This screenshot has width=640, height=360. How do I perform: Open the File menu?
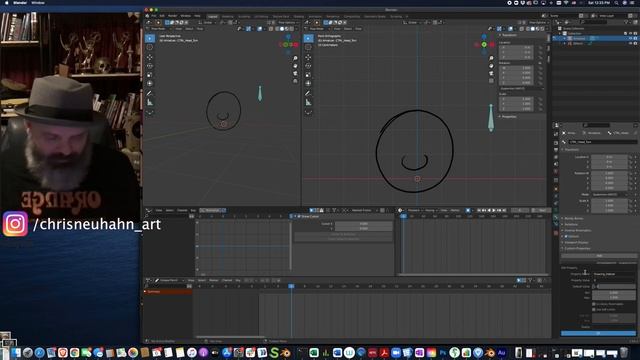[x=154, y=16]
